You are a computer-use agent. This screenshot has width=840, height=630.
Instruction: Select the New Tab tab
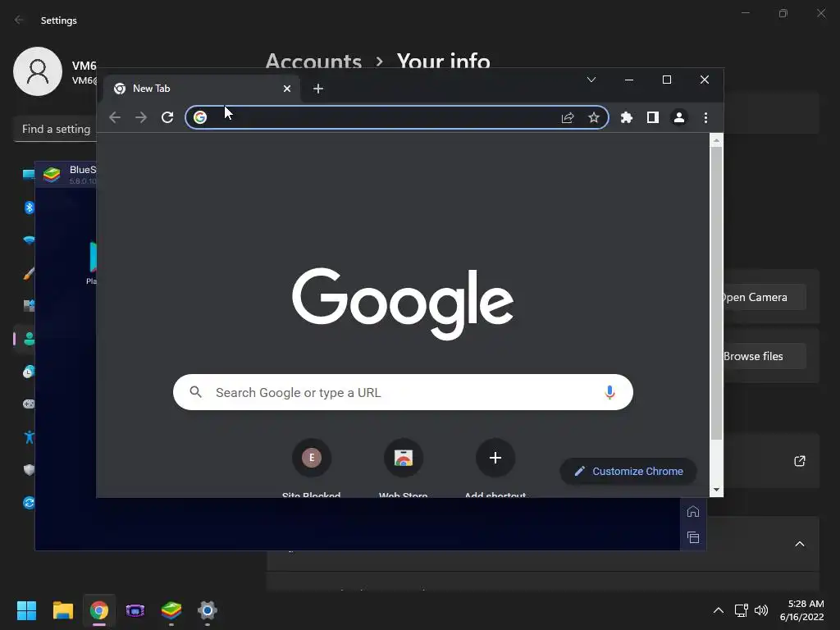pyautogui.click(x=202, y=89)
